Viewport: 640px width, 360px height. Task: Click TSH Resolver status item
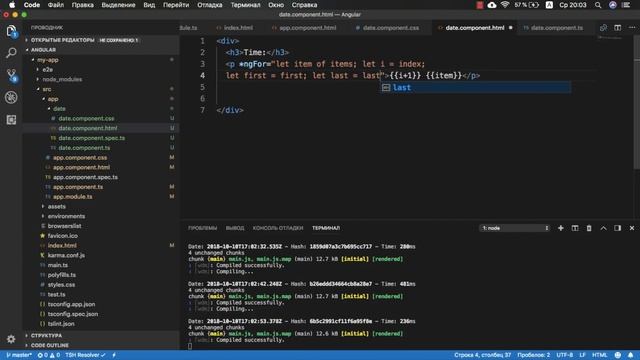coord(85,355)
